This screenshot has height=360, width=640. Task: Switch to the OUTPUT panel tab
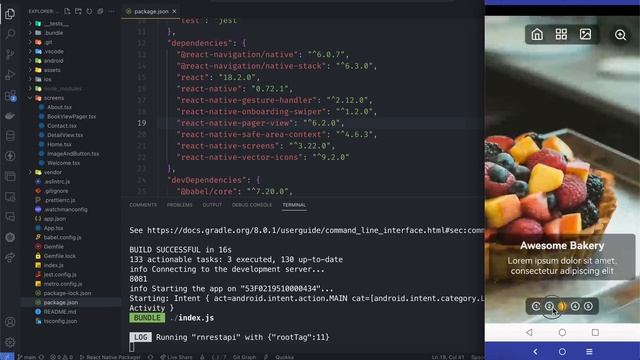point(212,205)
